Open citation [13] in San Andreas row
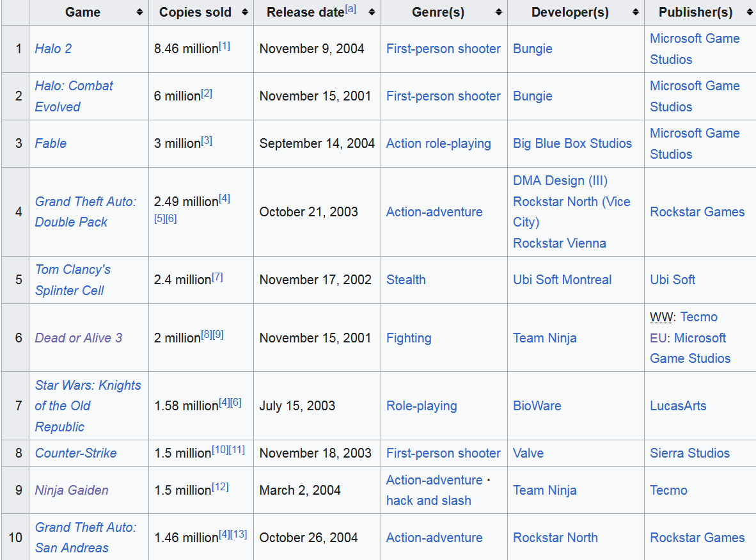The width and height of the screenshot is (756, 560). [x=239, y=534]
